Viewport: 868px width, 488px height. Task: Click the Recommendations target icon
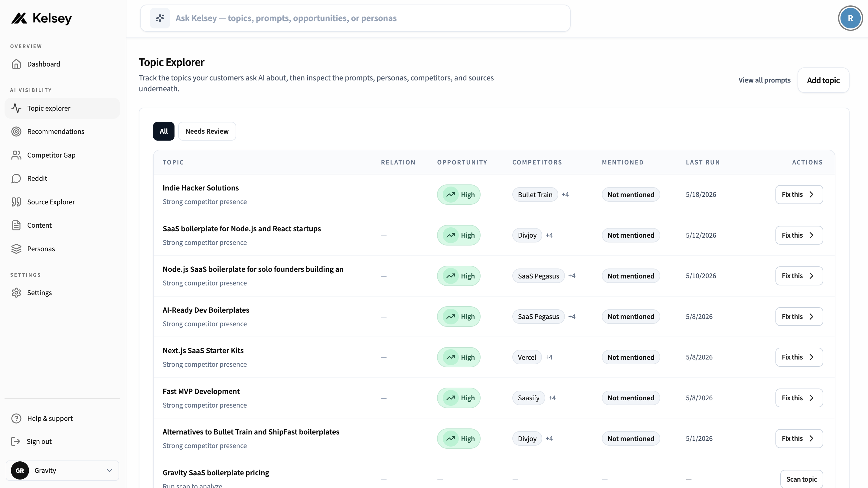(x=16, y=131)
